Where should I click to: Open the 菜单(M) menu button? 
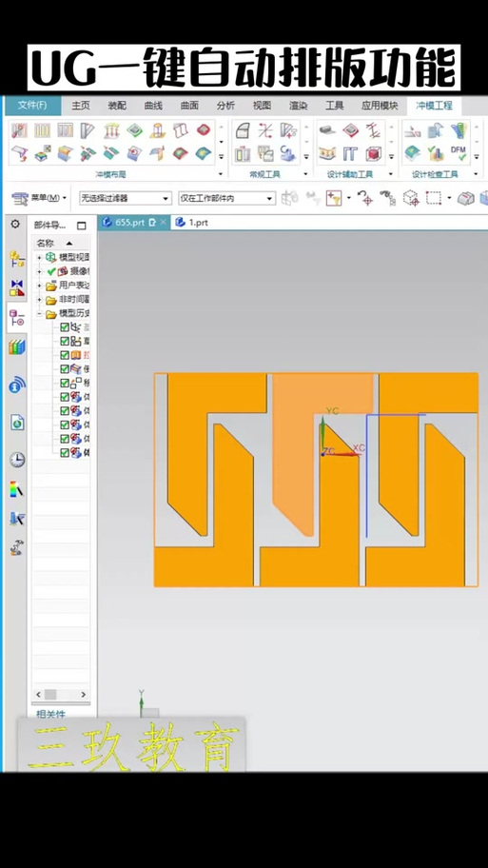[x=40, y=198]
